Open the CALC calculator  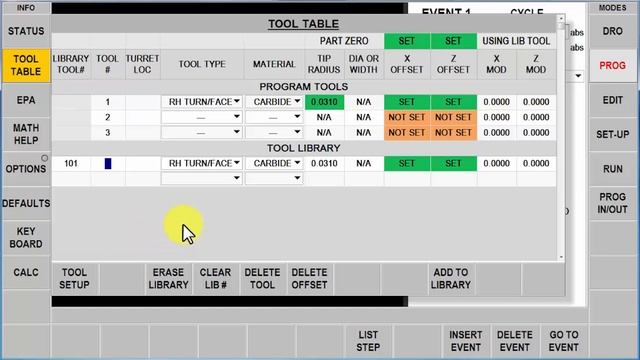(26, 272)
